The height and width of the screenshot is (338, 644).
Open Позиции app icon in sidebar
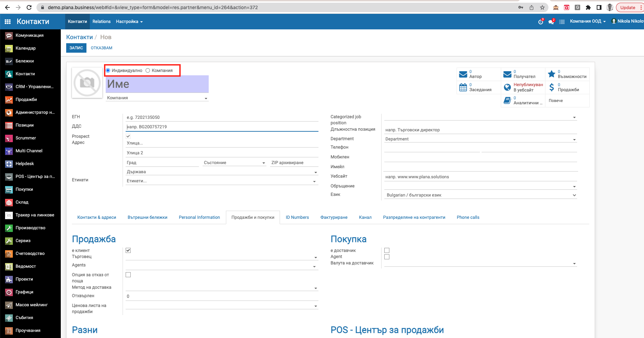(x=9, y=125)
